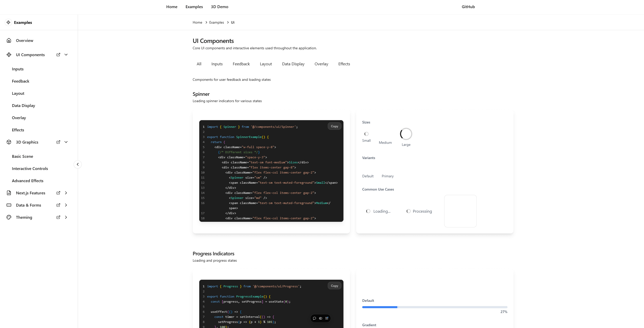
Task: Collapse the 3D Graphics section chevron
Action: pyautogui.click(x=66, y=142)
